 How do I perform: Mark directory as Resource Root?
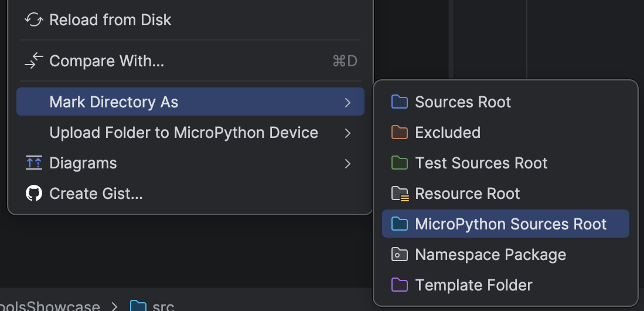pyautogui.click(x=506, y=193)
